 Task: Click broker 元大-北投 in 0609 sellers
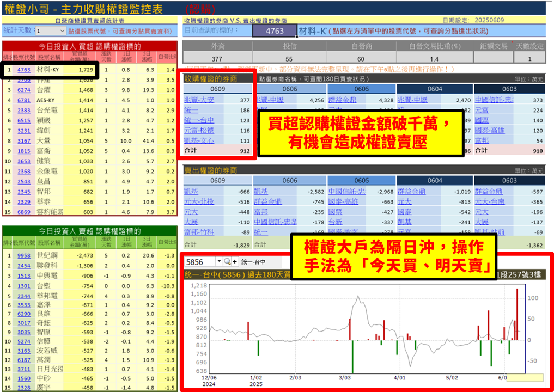coord(199,201)
